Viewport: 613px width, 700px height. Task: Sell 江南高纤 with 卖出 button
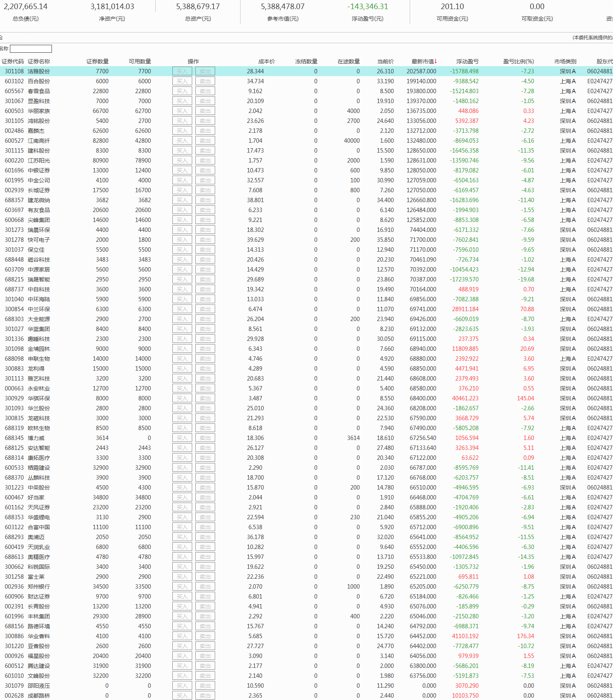click(205, 141)
